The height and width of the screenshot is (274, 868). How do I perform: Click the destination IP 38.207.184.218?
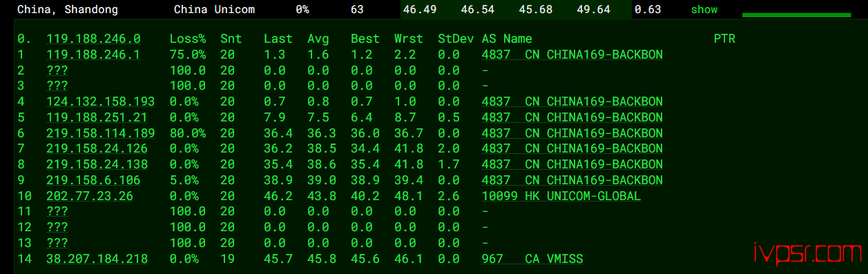coord(97,259)
